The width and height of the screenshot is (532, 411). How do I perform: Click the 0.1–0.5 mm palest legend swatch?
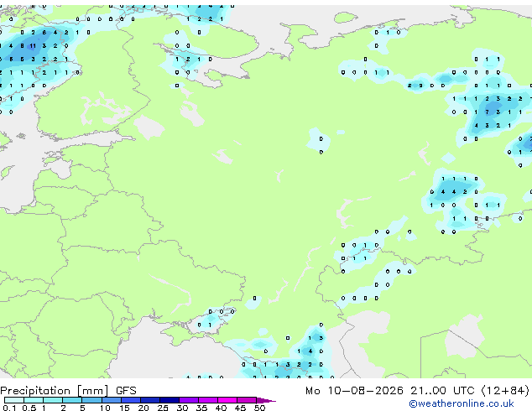[x=14, y=400]
